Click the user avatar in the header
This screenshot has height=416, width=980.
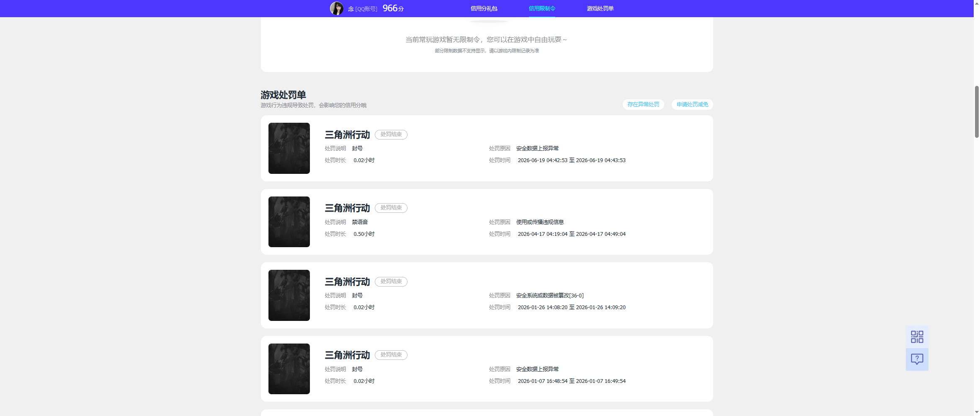tap(336, 8)
